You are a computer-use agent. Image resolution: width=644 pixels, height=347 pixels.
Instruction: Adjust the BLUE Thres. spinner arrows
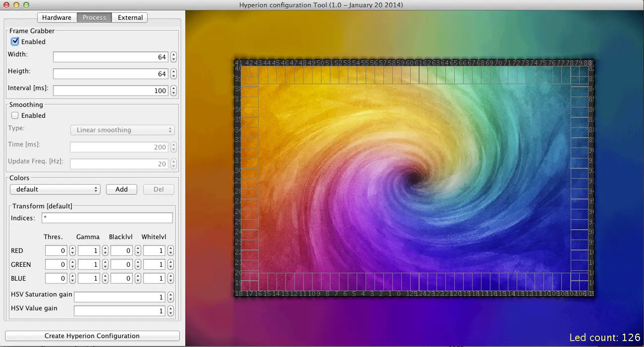coord(72,278)
